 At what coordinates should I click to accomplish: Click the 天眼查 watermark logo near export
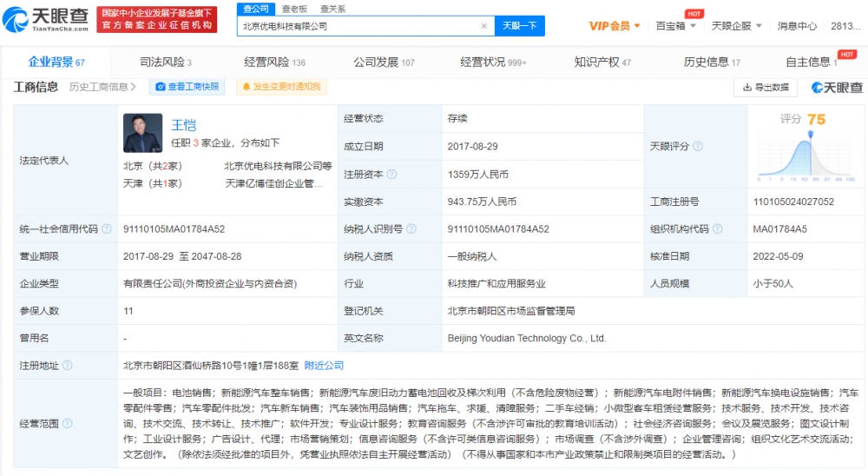click(x=837, y=87)
